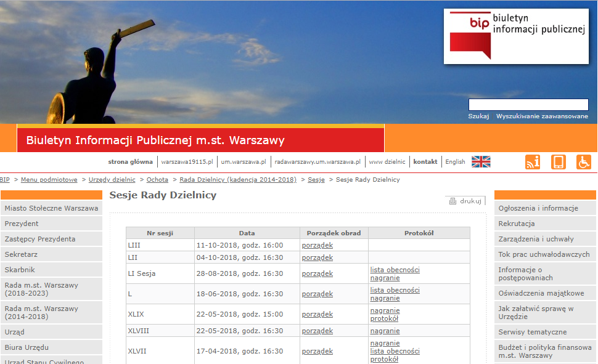Viewport: 598px width, 364px height.
Task: Click Urzędy dzielnic breadcrumb
Action: (112, 179)
